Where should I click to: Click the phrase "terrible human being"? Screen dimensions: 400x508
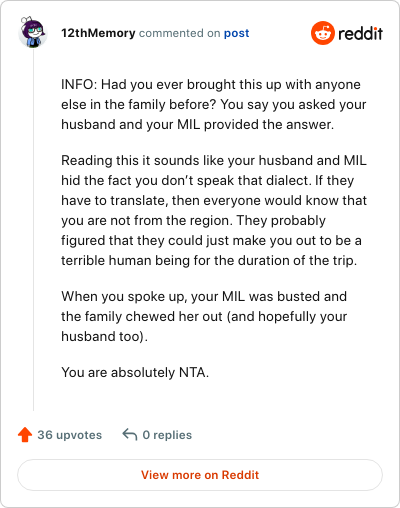click(125, 260)
